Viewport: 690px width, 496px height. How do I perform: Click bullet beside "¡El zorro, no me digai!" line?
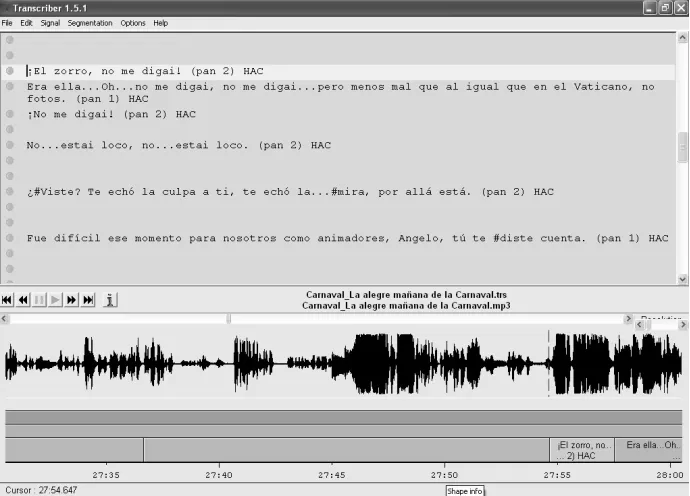click(10, 71)
